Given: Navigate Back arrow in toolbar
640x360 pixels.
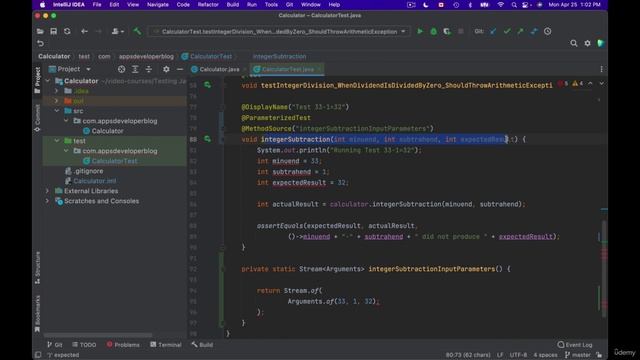Looking at the screenshot, I should point(84,31).
